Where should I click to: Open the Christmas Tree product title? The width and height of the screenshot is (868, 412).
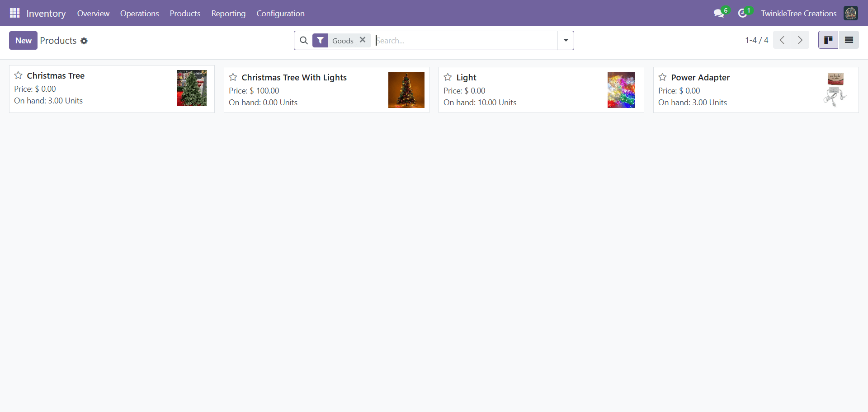(x=56, y=75)
